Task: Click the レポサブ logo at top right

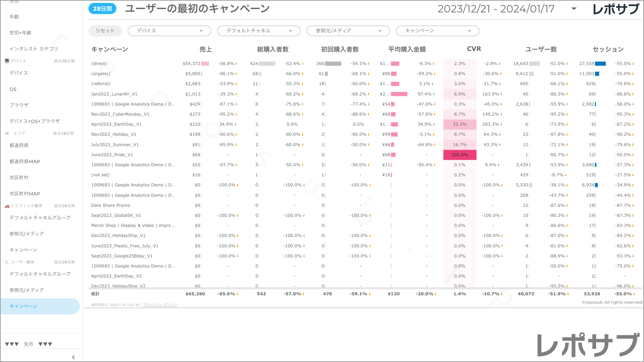Action: point(616,9)
